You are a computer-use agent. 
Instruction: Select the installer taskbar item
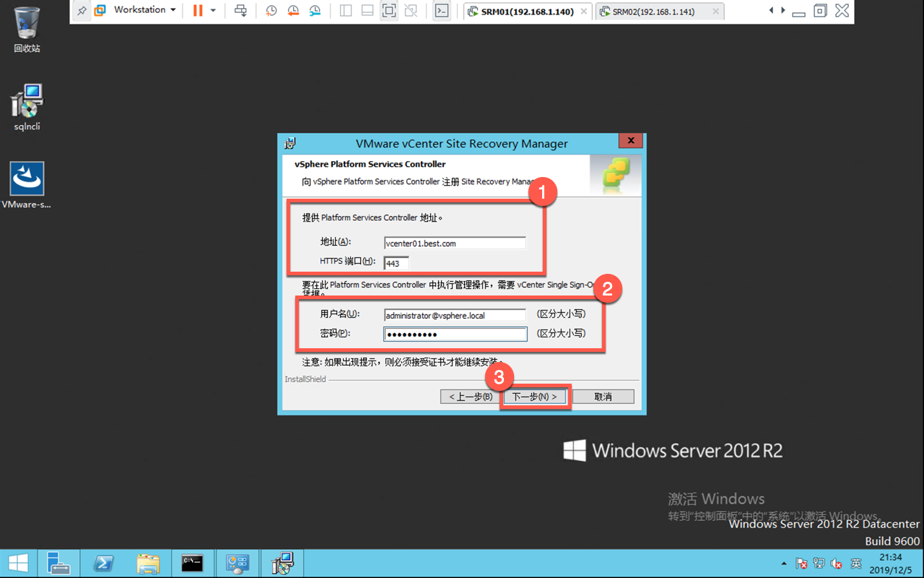click(x=282, y=564)
